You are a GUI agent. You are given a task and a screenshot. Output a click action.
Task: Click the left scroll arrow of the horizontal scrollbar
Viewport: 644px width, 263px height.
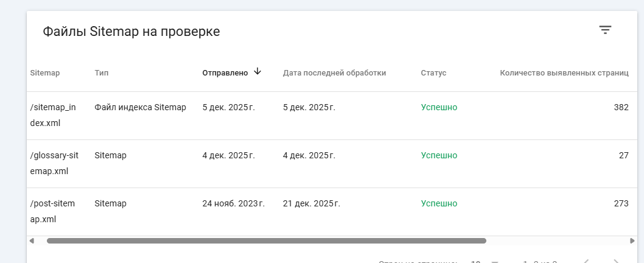point(32,241)
